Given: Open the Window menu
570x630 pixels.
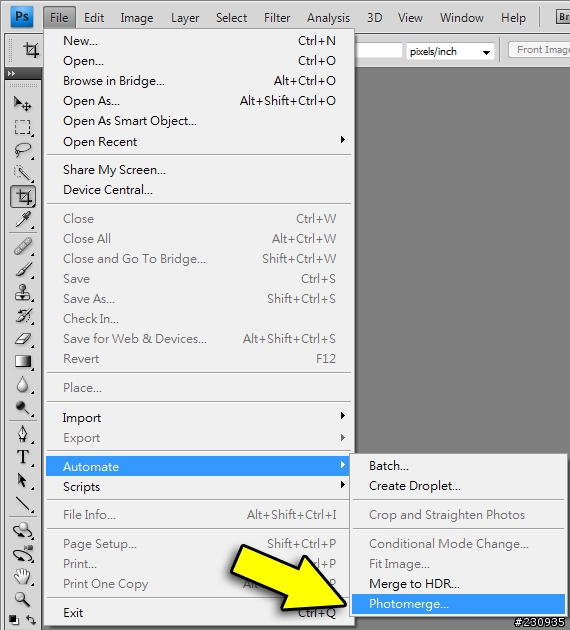Looking at the screenshot, I should click(x=462, y=18).
